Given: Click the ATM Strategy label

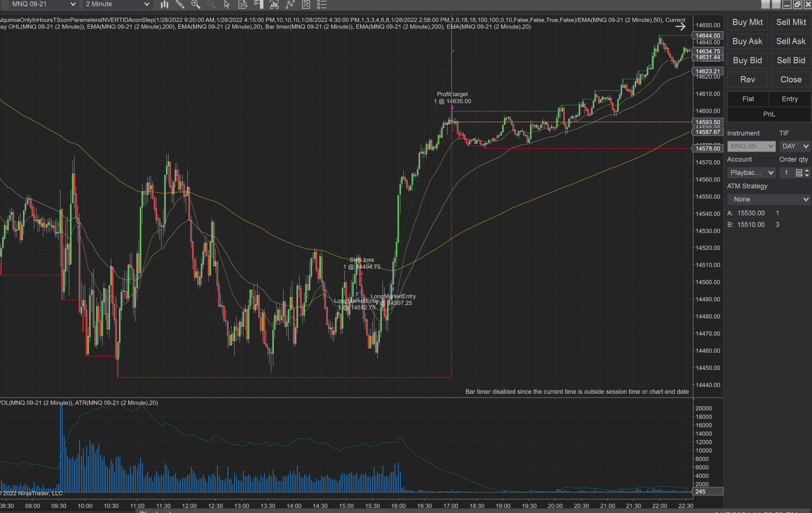Looking at the screenshot, I should [x=747, y=186].
